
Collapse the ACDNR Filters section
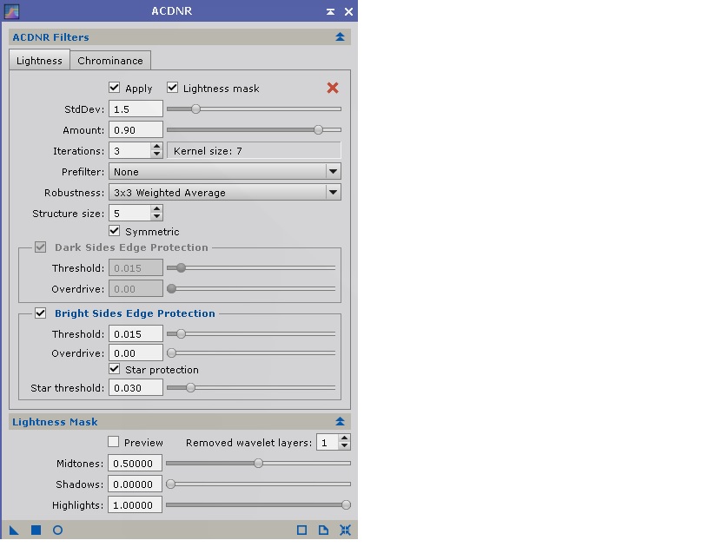pos(340,37)
